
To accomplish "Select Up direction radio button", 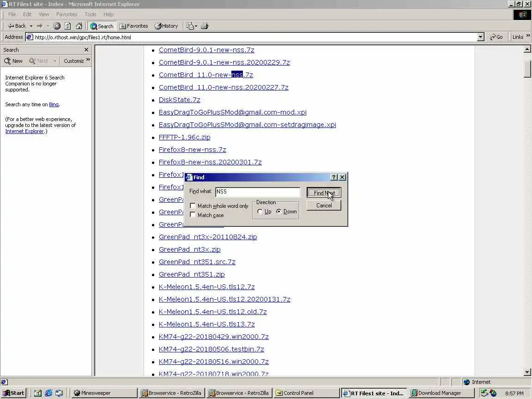I will coord(260,212).
